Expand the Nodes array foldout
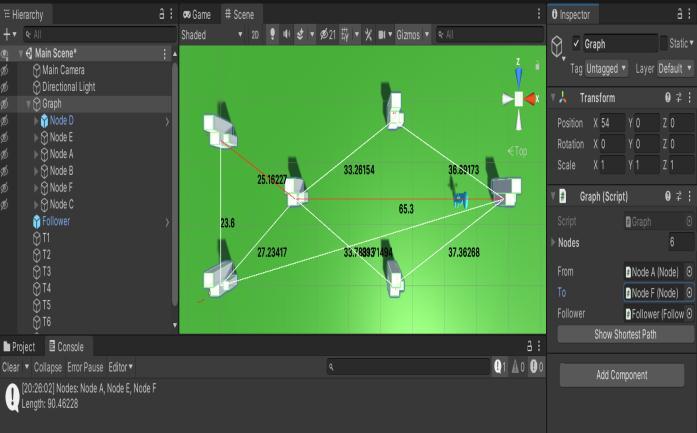This screenshot has height=433, width=697. (553, 242)
